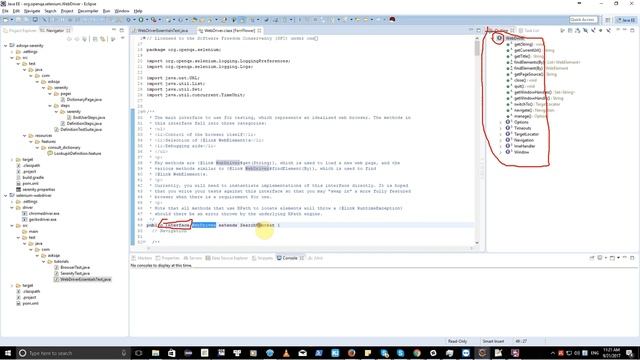Screen dimensions: 640x360
Task: Select SerenityTest.java file
Action: click(x=72, y=273)
